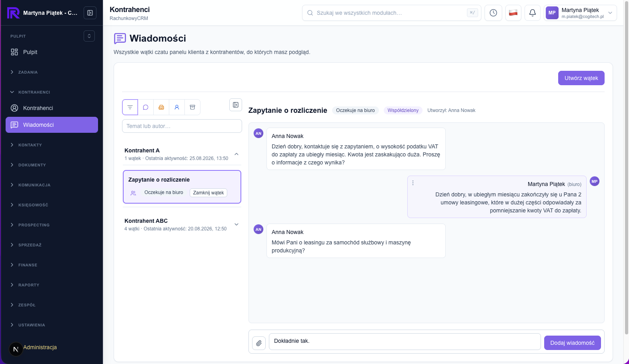
Task: Select the archive box filter icon
Action: click(x=192, y=107)
